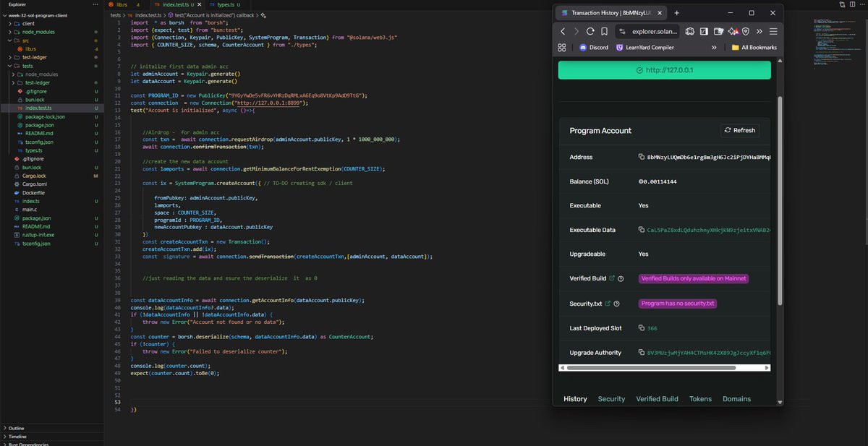Click the browser page vertical scrollbar
Screen dimensions: 868x446
pyautogui.click(x=780, y=200)
